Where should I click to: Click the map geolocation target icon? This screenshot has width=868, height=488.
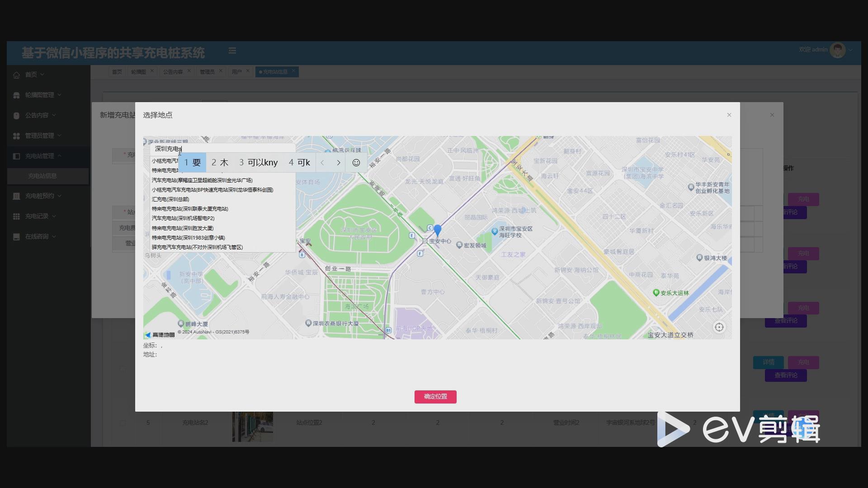719,327
